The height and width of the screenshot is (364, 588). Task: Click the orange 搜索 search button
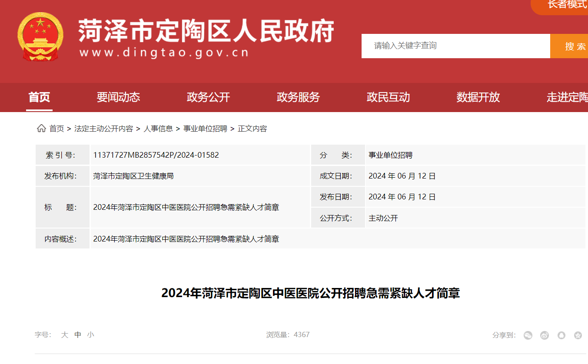[571, 46]
